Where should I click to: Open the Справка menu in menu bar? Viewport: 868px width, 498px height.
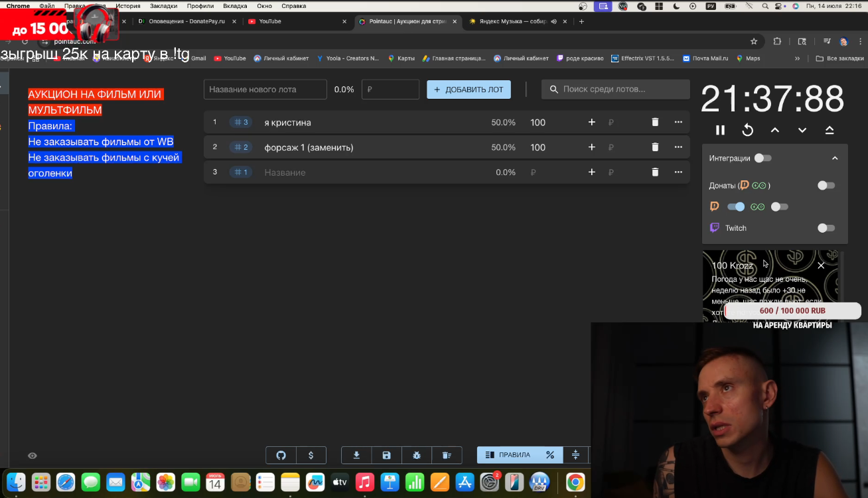(294, 6)
